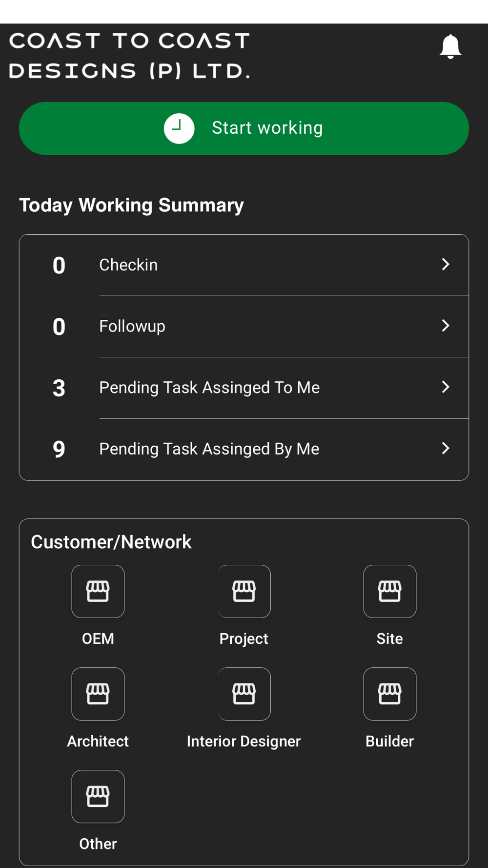The image size is (488, 868).
Task: Open the Followup summary entry
Action: 132,326
